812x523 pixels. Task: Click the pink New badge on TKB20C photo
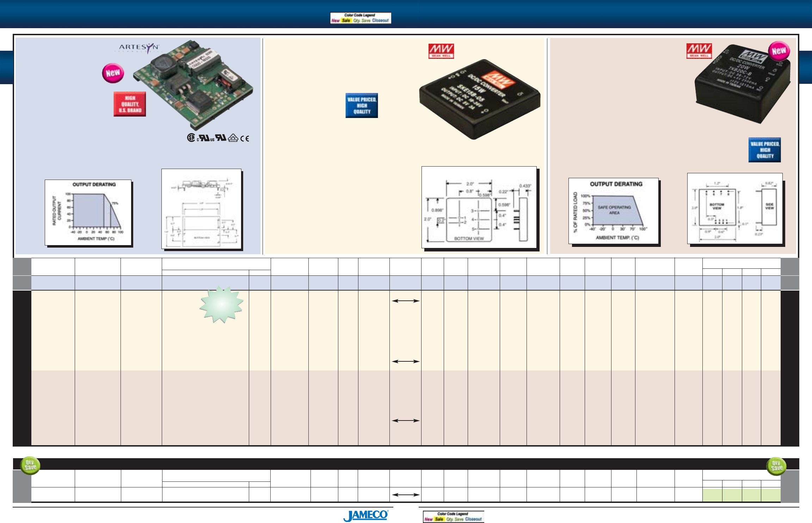click(x=779, y=51)
